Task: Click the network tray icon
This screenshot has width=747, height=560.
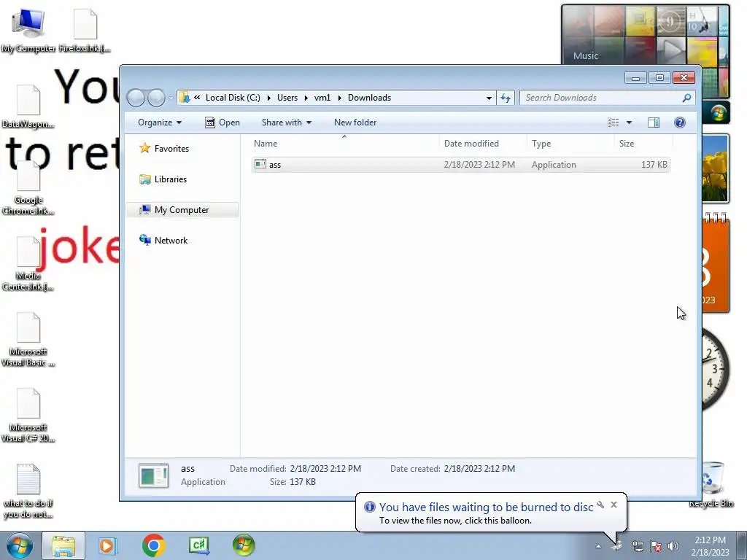Action: coord(638,546)
